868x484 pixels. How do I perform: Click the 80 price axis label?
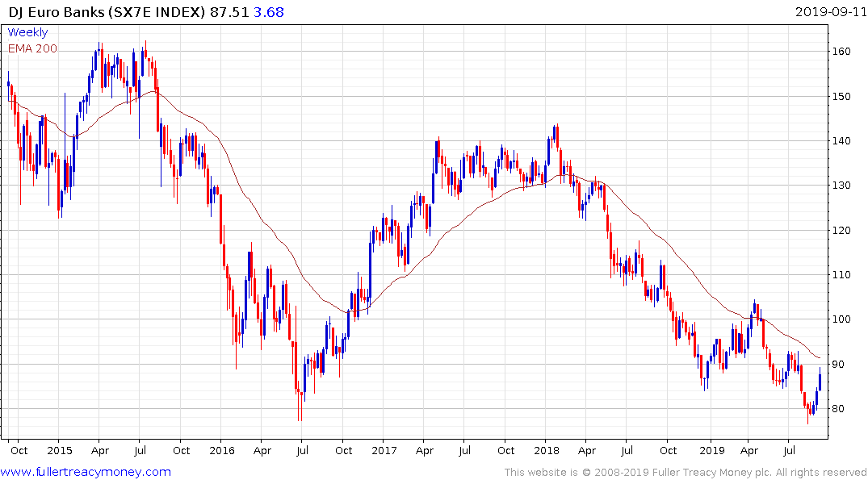(x=838, y=409)
